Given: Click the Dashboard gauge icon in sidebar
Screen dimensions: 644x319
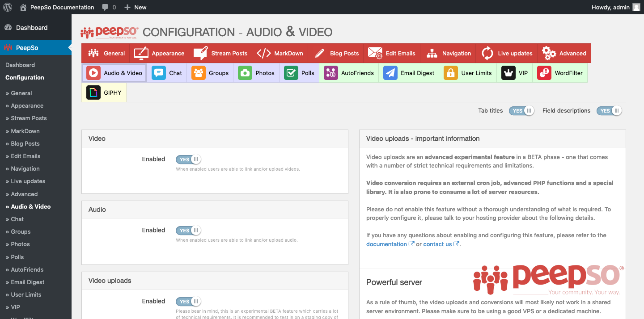Looking at the screenshot, I should [x=8, y=28].
